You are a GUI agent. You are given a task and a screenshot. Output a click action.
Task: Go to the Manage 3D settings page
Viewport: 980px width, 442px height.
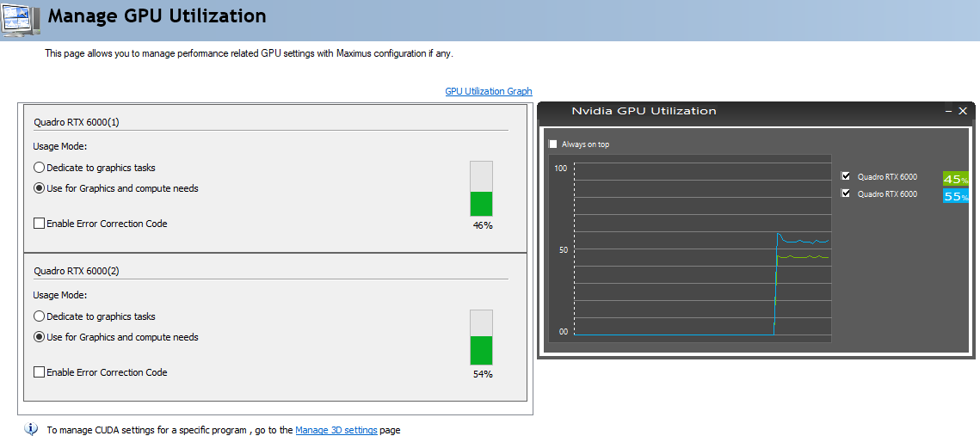coord(336,430)
